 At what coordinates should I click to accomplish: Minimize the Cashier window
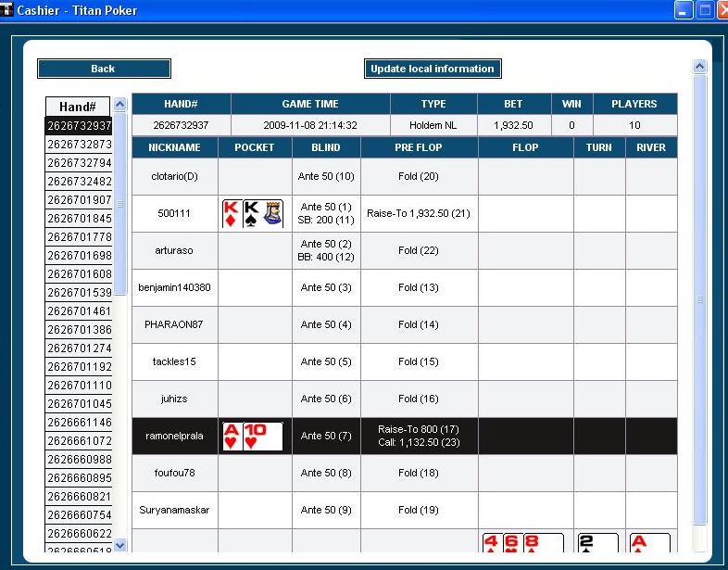[683, 10]
